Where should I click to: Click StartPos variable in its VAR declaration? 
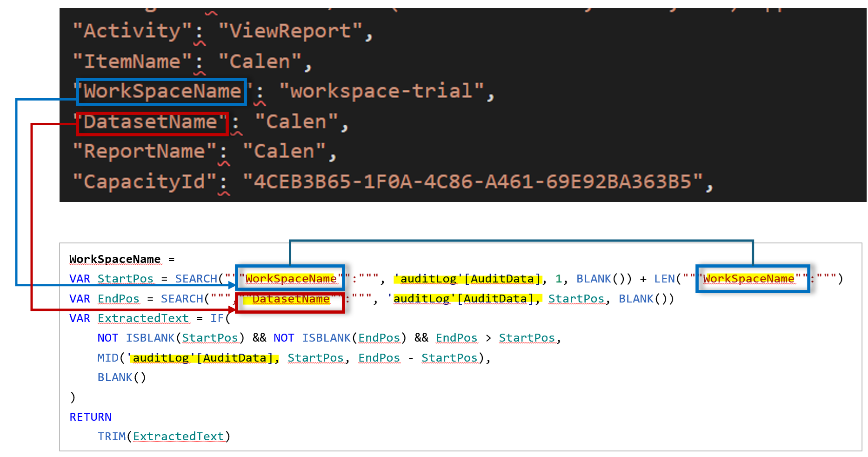coord(126,279)
